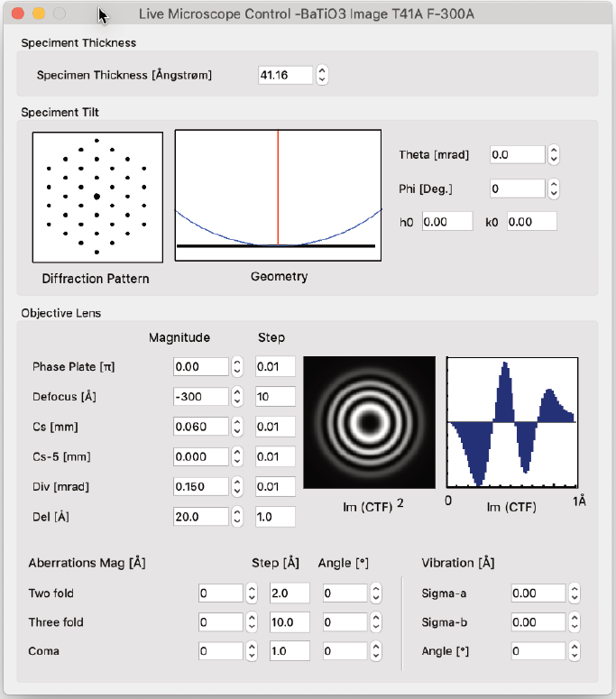Click the Diffraction Pattern image
616x699 pixels.
tap(97, 197)
